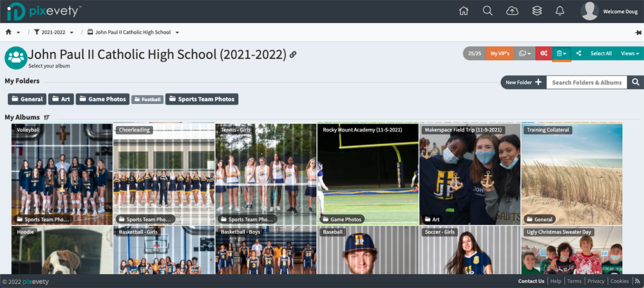Screen dimensions: 644x288
Task: Go to the home icon in top navigation
Action: coord(463,11)
